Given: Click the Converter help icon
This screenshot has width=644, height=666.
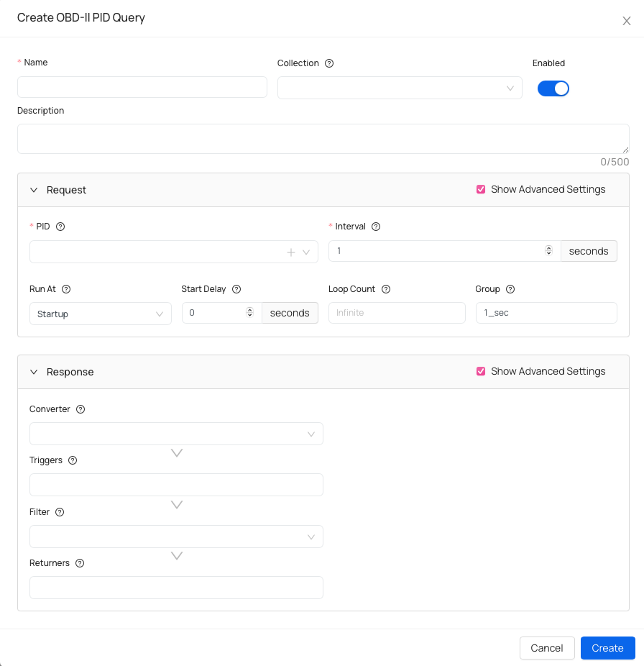Looking at the screenshot, I should (x=80, y=409).
